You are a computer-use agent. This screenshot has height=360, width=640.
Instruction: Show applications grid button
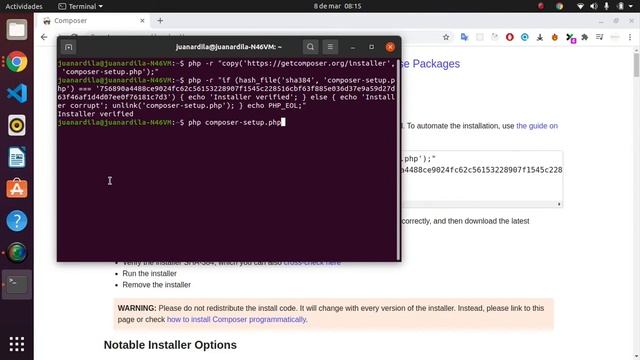click(17, 344)
